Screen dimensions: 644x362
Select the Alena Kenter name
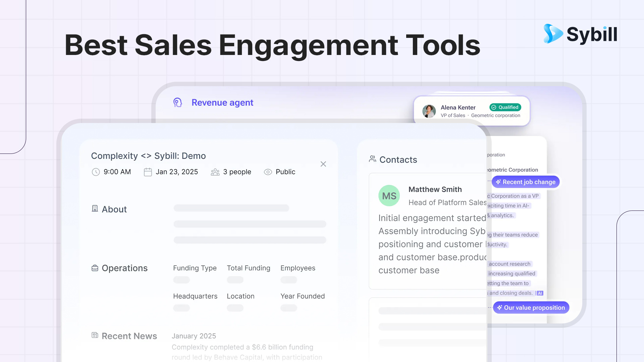(458, 107)
